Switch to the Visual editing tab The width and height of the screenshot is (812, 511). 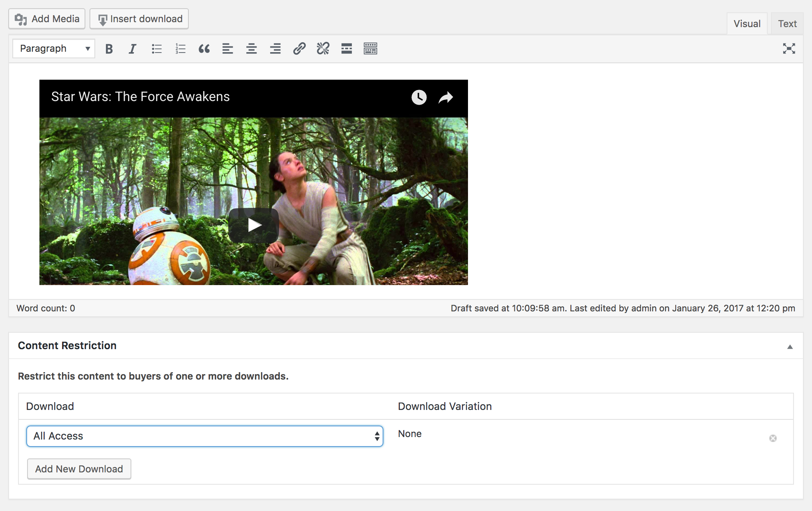(x=747, y=23)
